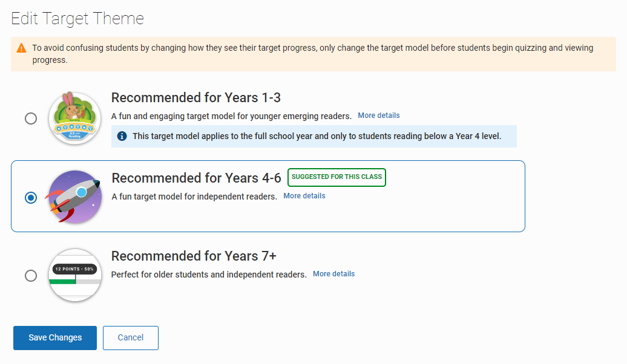Click the Save Changes button
627x364 pixels.
pos(55,338)
